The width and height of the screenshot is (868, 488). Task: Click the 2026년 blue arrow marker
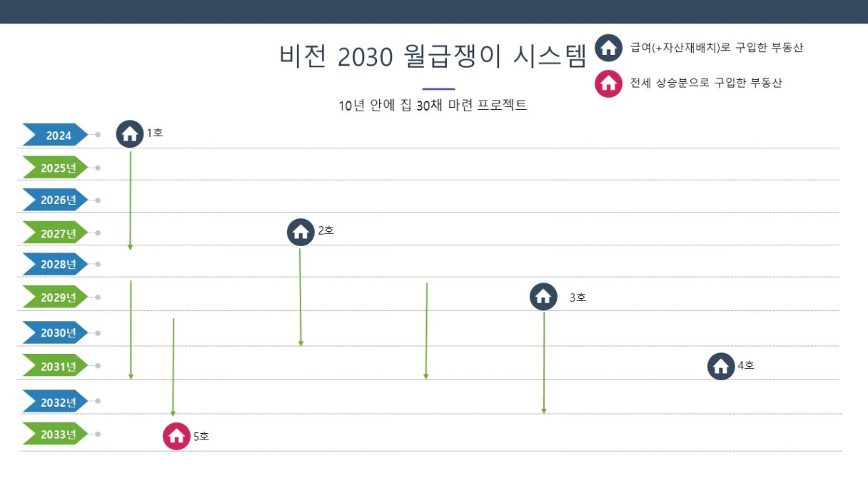click(56, 200)
